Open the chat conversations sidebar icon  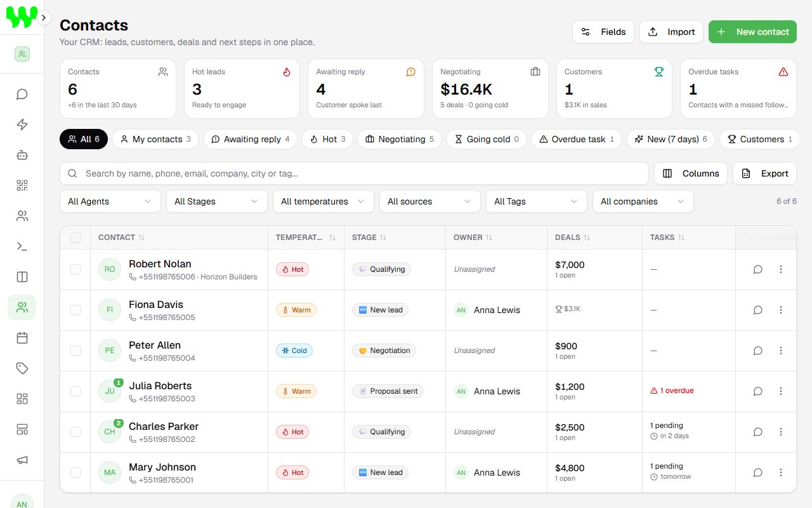click(22, 94)
